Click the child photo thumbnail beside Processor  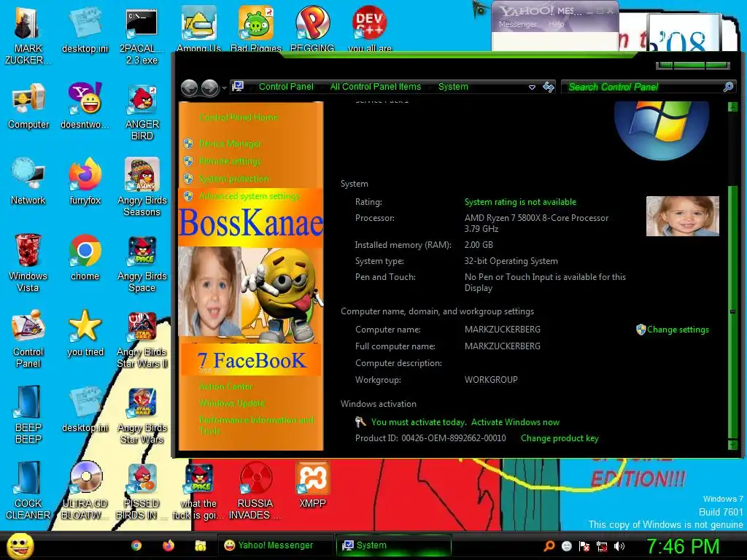(x=682, y=216)
